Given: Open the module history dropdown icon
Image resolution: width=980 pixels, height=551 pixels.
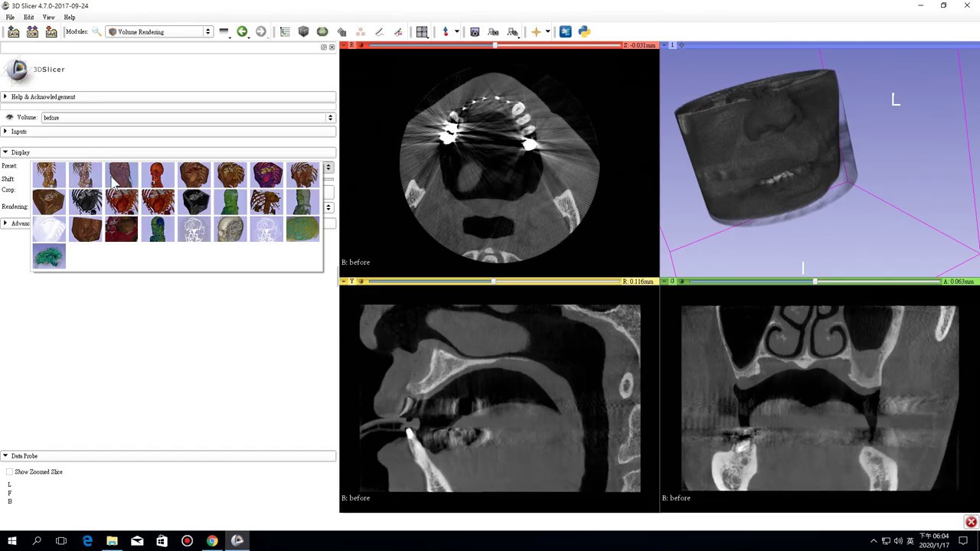Looking at the screenshot, I should (224, 31).
